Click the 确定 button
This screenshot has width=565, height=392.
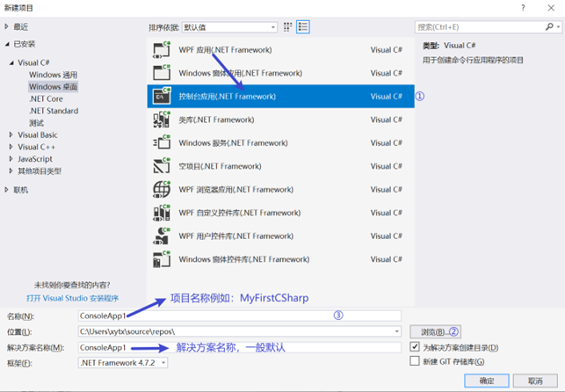click(x=487, y=381)
